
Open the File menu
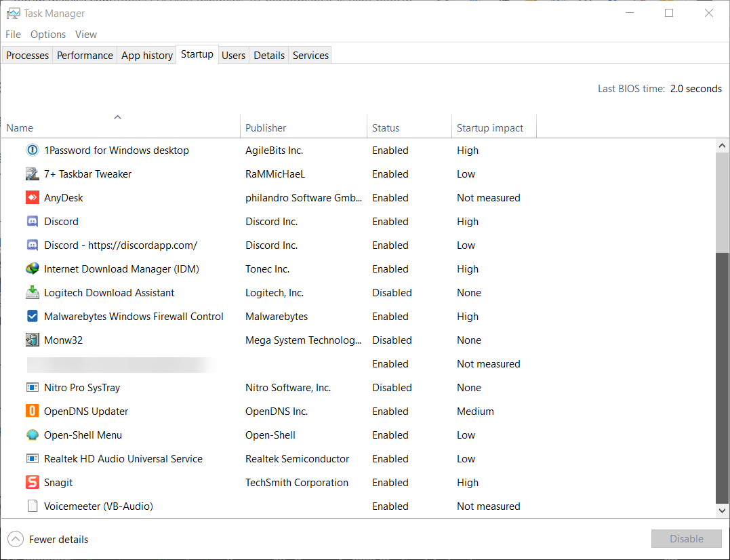click(x=13, y=35)
